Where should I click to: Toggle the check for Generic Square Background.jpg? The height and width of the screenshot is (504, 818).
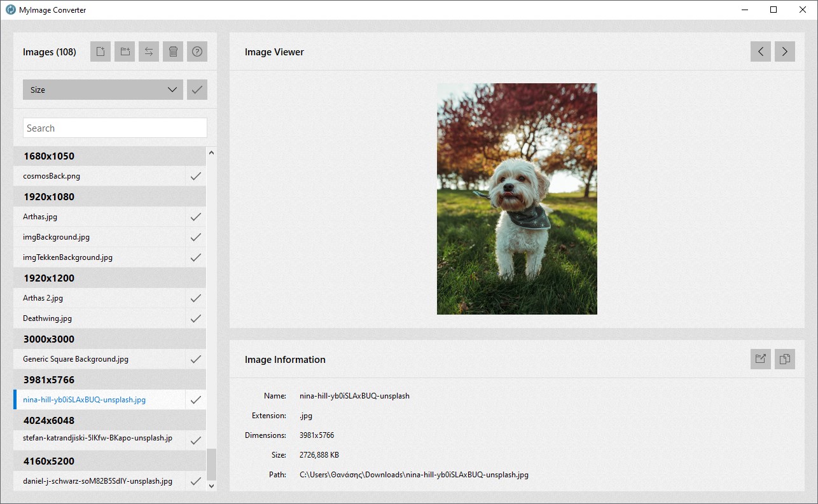click(196, 359)
